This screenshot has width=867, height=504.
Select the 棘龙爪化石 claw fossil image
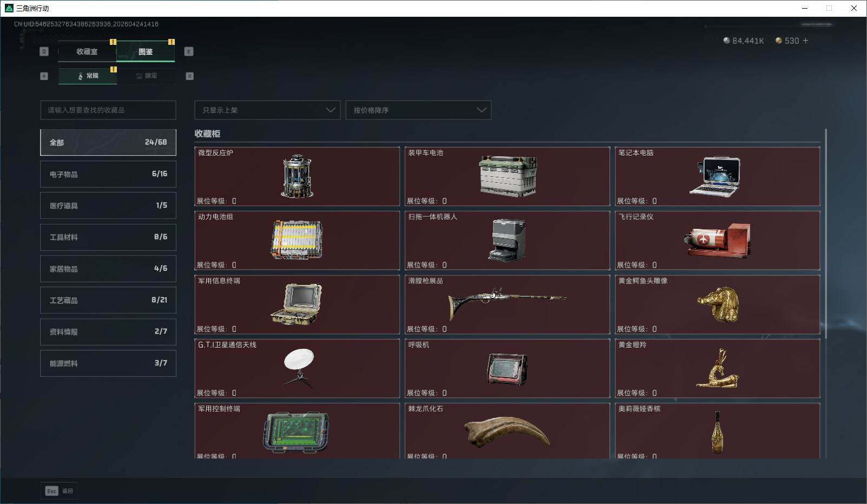[x=507, y=432]
